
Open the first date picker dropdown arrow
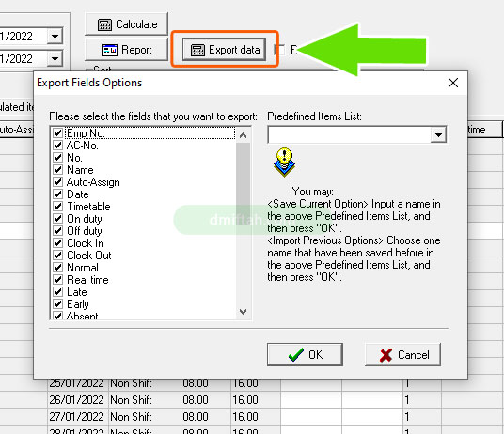coord(55,36)
